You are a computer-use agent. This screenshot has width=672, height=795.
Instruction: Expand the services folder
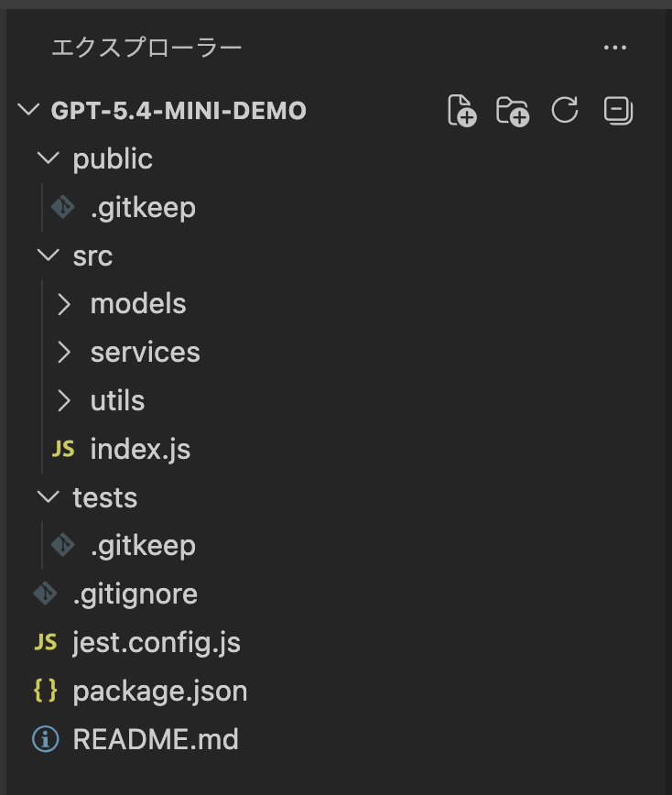[x=62, y=352]
